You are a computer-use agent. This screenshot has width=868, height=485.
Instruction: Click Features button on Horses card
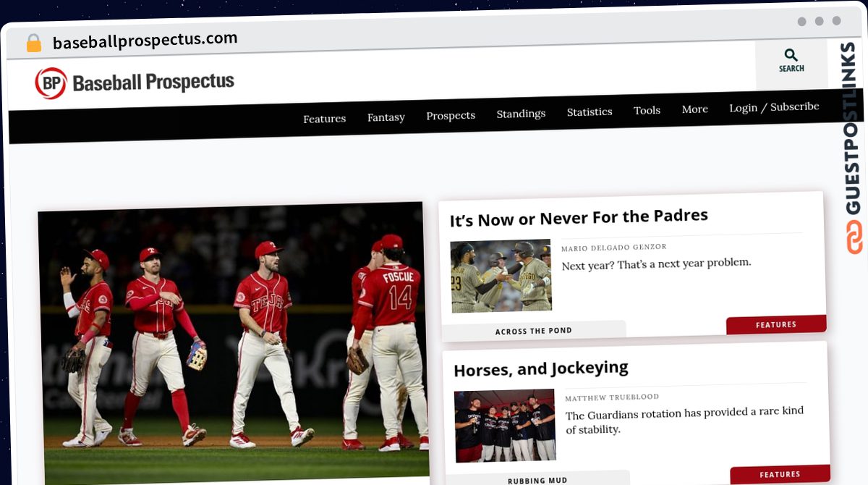click(x=780, y=474)
